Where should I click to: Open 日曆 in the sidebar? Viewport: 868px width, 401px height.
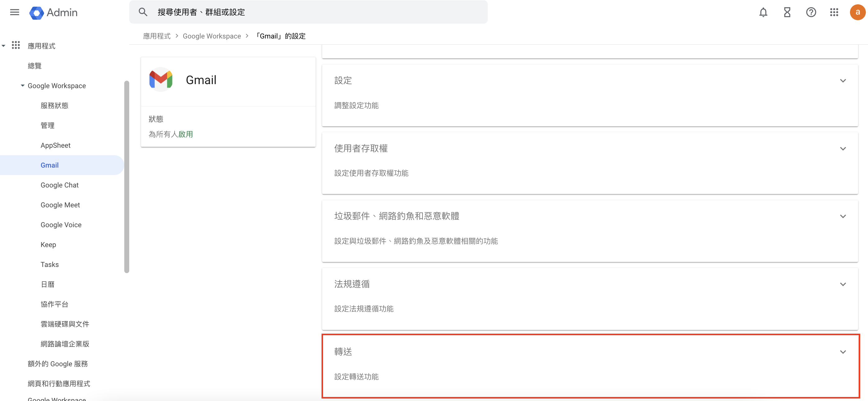(x=48, y=284)
